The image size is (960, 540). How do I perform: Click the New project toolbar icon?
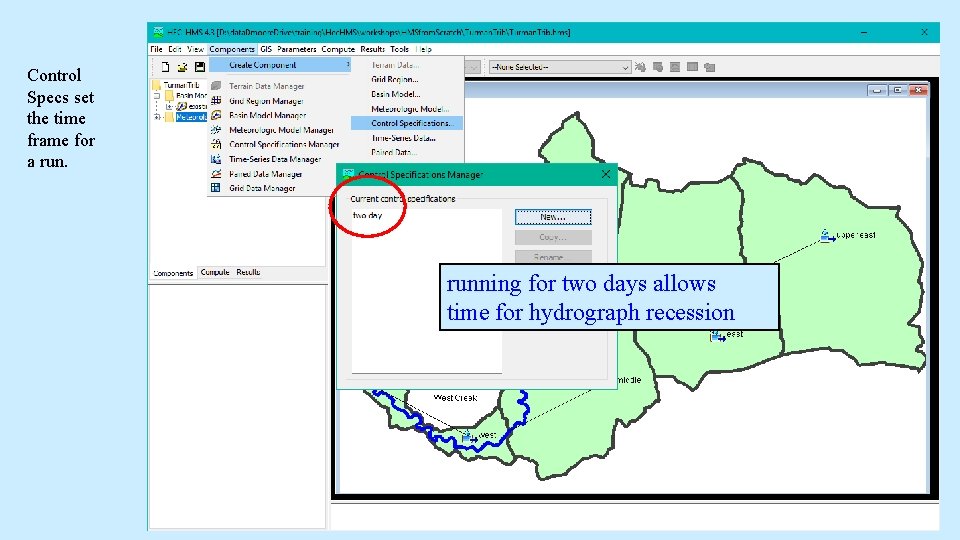click(x=165, y=67)
